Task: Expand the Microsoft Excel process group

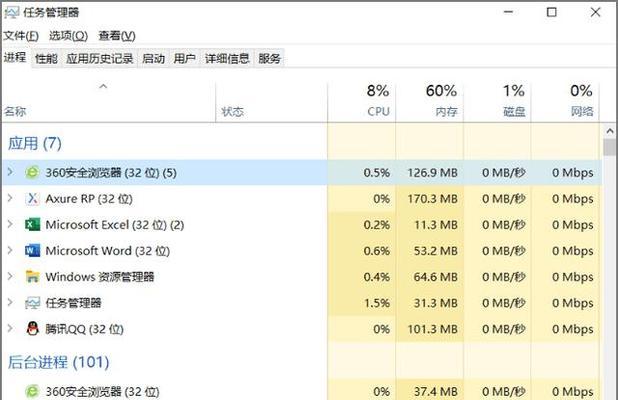Action: [x=10, y=225]
